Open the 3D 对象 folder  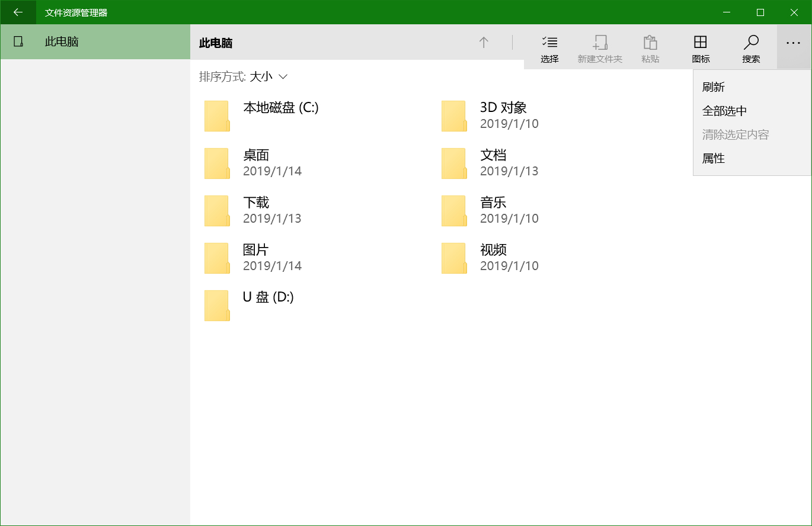click(x=503, y=108)
